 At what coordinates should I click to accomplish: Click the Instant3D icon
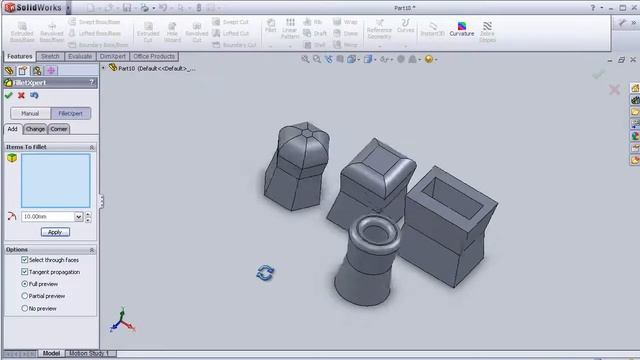(432, 26)
